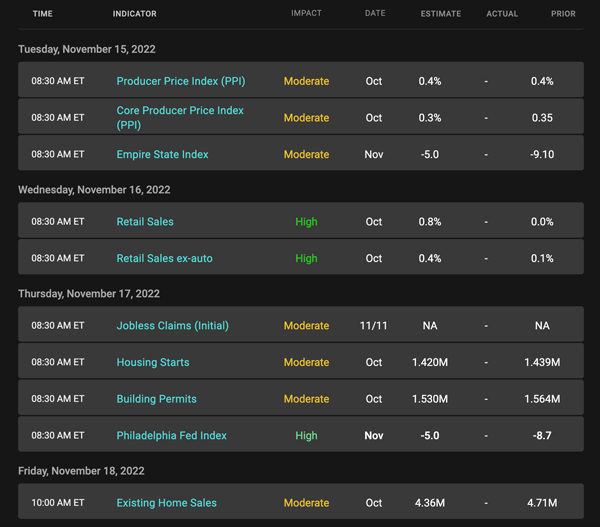Select the PRIOR column header

pos(563,14)
